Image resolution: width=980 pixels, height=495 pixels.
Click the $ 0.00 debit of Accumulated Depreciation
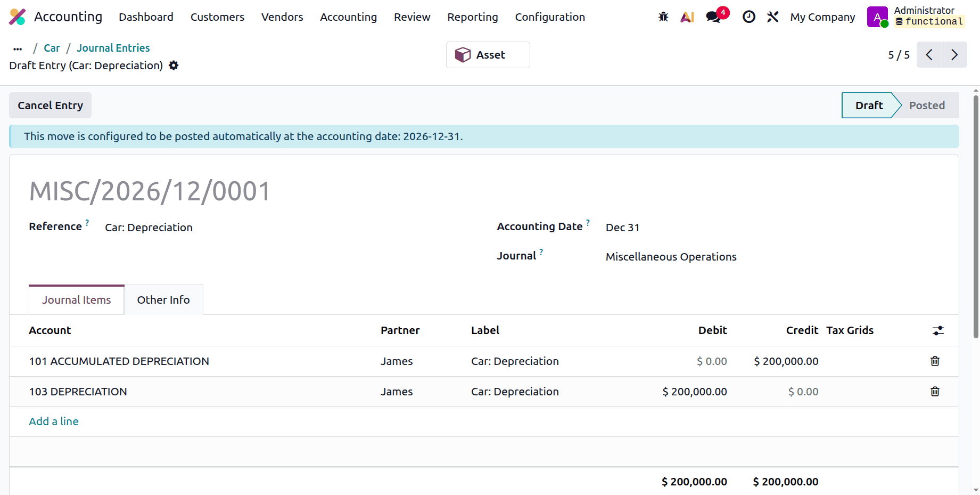[712, 361]
